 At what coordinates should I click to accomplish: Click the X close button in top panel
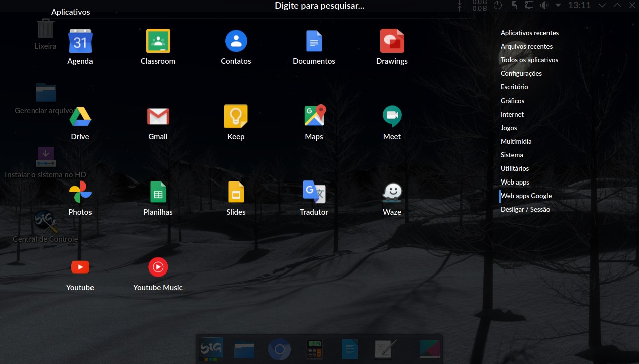pos(631,5)
